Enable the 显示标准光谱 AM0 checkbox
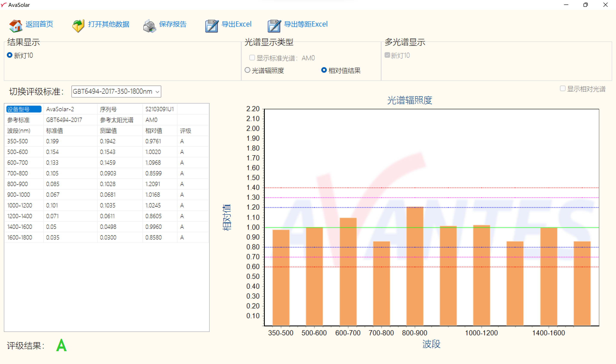The width and height of the screenshot is (616, 364). pos(252,58)
